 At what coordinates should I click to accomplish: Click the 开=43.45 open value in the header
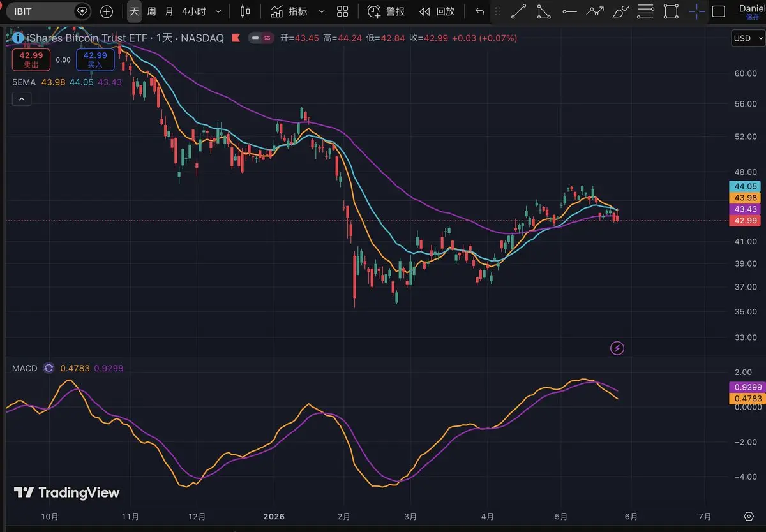(x=299, y=38)
